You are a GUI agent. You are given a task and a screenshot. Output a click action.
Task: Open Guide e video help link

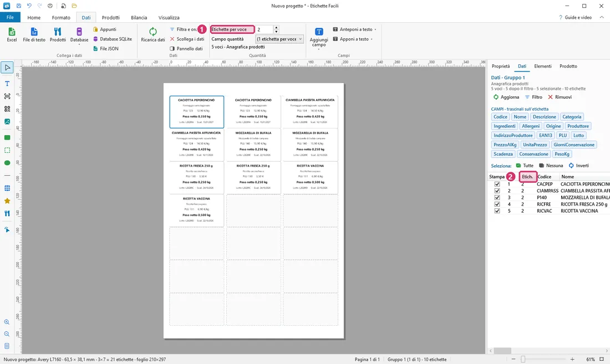click(575, 18)
